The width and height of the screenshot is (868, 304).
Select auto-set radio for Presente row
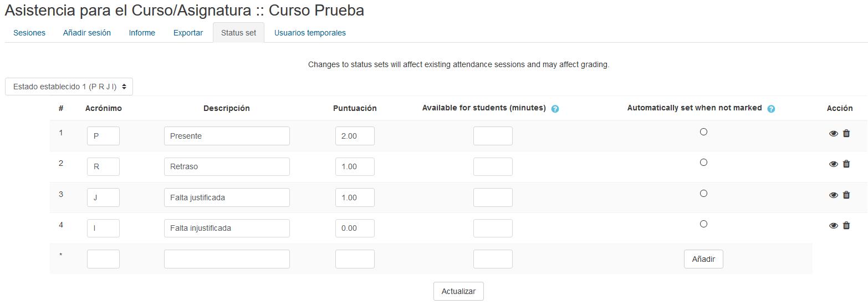(703, 132)
